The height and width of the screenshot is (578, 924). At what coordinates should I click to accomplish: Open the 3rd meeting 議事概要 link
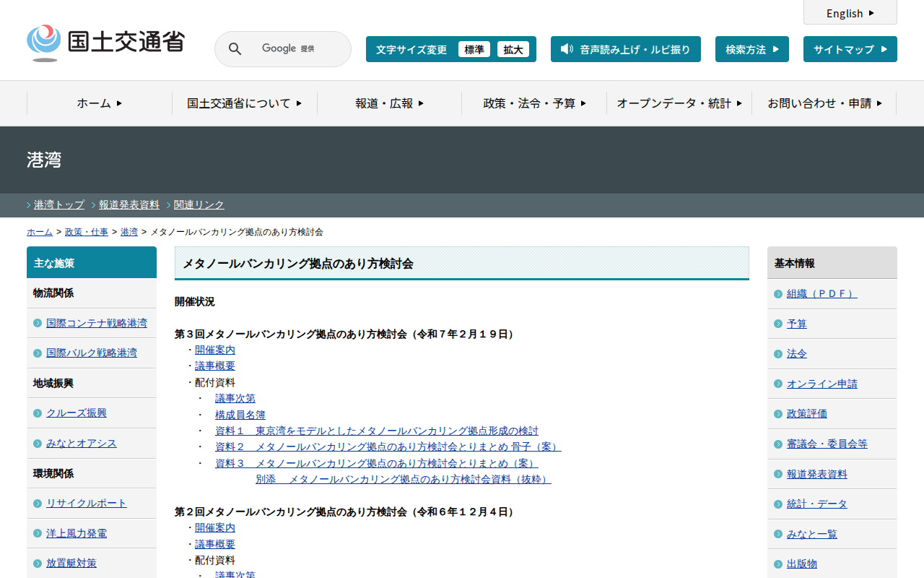click(215, 366)
